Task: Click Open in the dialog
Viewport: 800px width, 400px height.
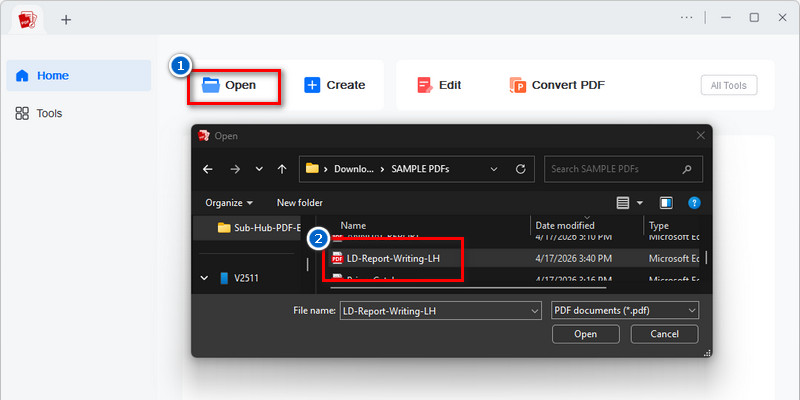Action: (586, 334)
